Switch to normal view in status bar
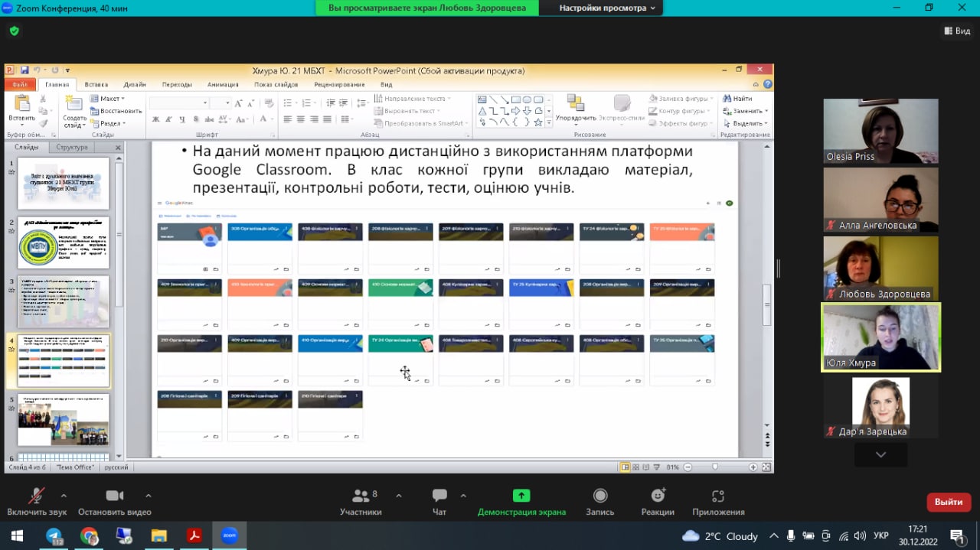 (626, 467)
